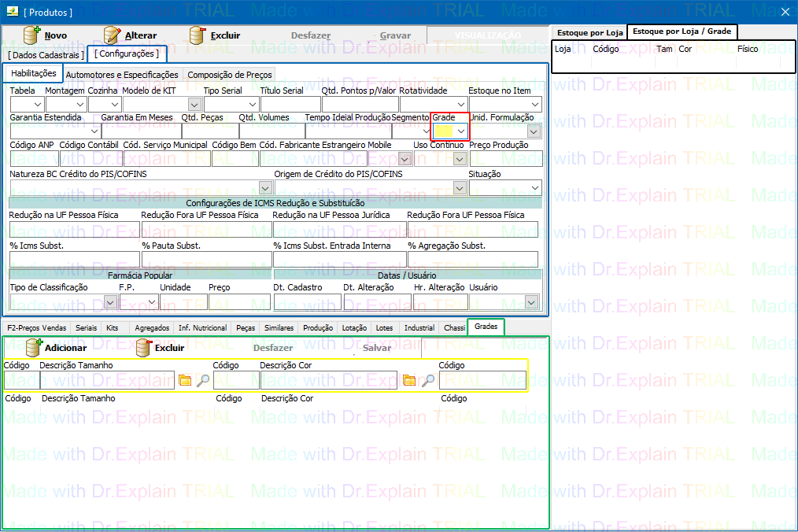Viewport: 798px width, 532px height.
Task: Expand the Modelo de KIT dropdown
Action: click(x=194, y=105)
